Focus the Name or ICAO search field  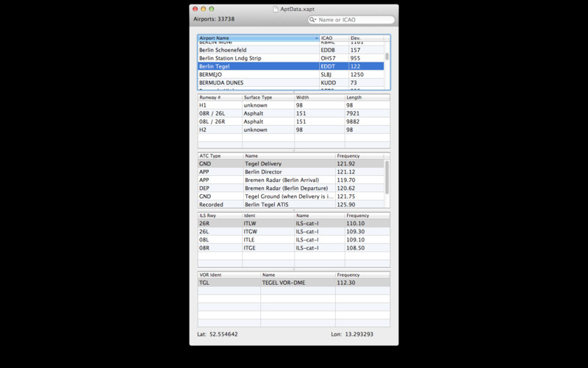point(351,20)
